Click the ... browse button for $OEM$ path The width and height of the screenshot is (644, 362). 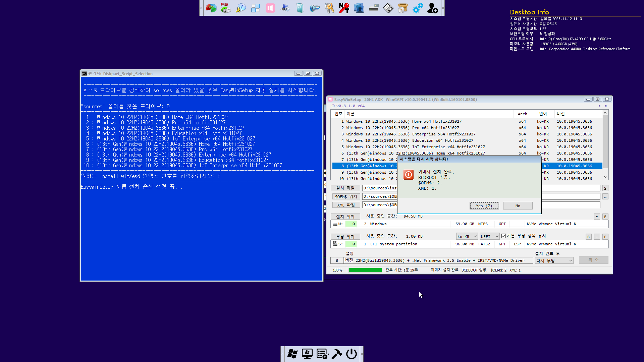tap(605, 197)
